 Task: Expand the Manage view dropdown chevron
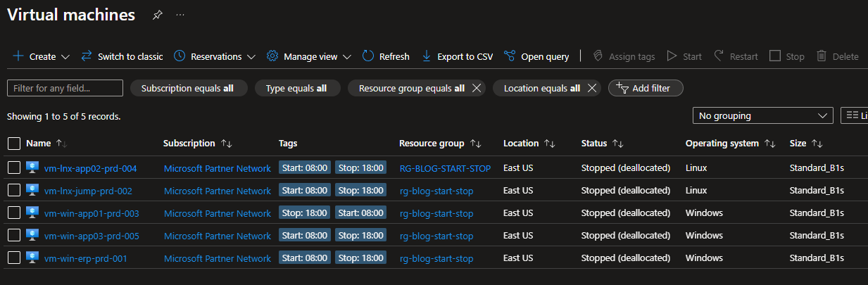[348, 57]
